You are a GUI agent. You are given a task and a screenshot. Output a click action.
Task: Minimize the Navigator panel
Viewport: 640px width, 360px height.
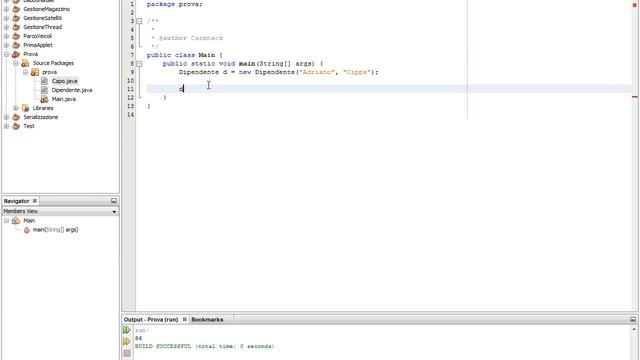(x=114, y=201)
